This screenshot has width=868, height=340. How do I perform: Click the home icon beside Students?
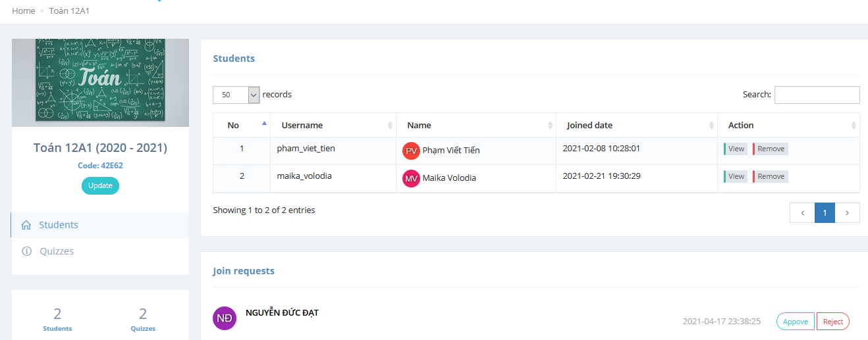click(26, 225)
